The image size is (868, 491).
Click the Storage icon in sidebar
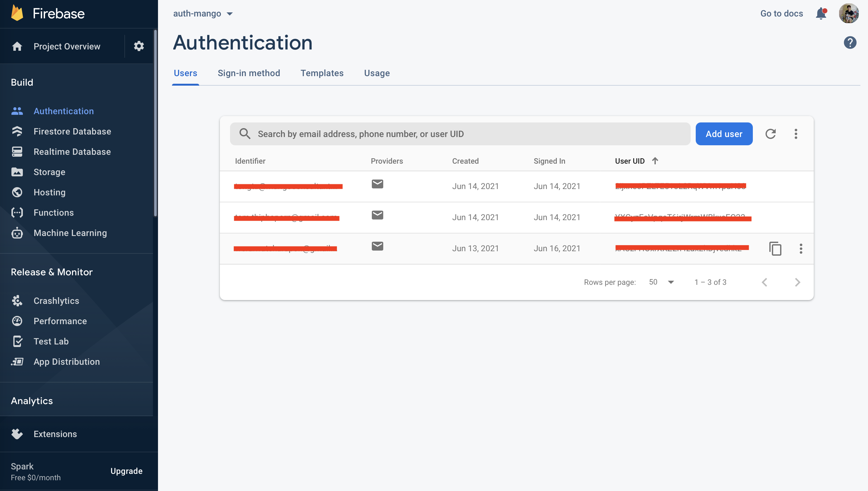click(x=17, y=172)
